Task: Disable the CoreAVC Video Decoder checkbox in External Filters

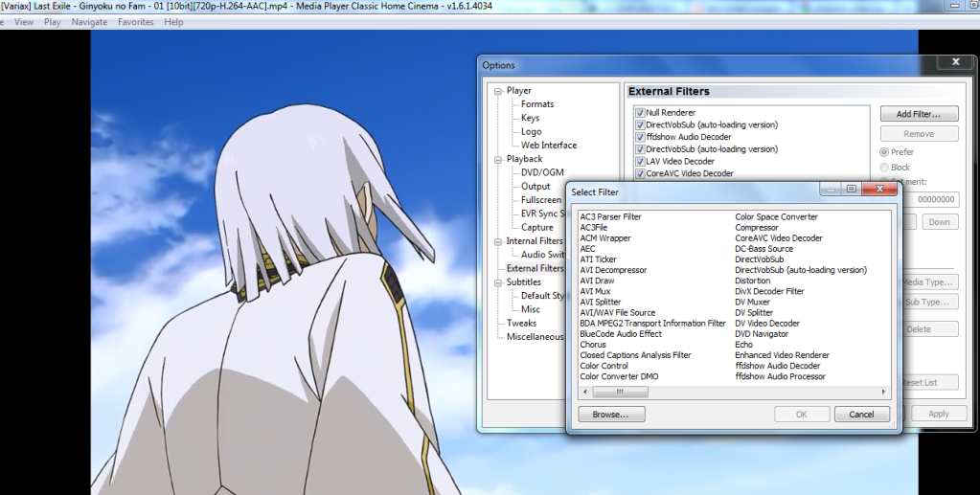Action: coord(640,174)
